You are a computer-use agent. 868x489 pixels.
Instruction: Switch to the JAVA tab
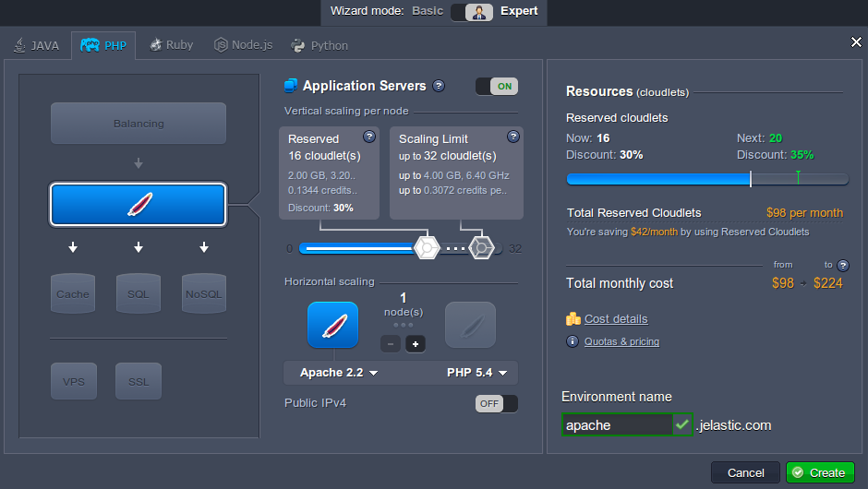(x=36, y=45)
